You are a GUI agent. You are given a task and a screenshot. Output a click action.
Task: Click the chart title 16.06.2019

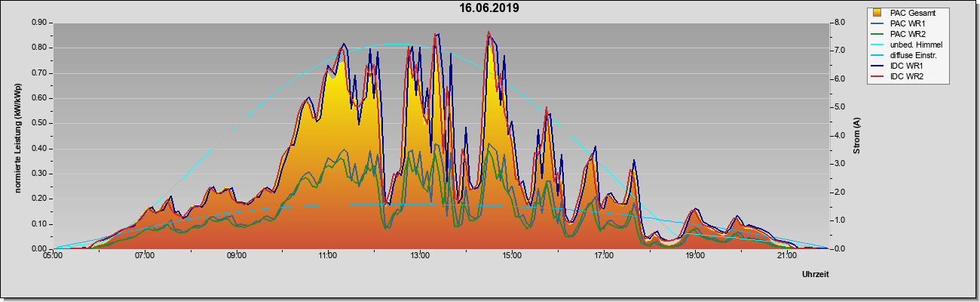click(490, 8)
